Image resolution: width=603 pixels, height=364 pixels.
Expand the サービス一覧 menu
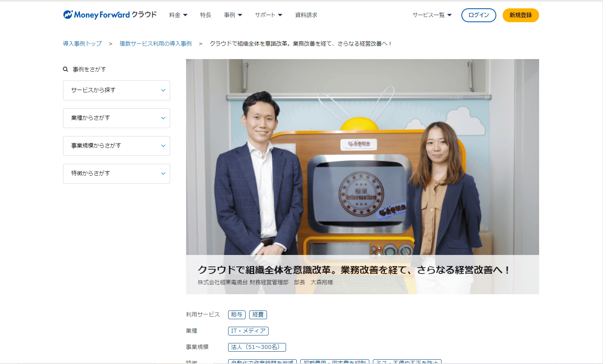[432, 15]
